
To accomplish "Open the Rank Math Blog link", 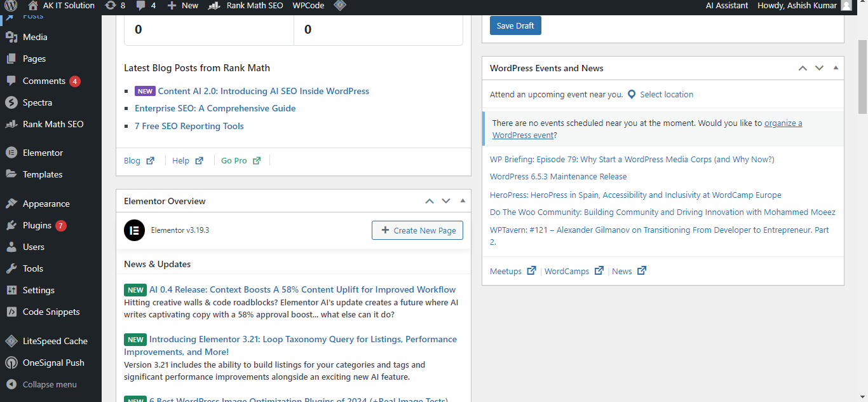I will pyautogui.click(x=139, y=161).
